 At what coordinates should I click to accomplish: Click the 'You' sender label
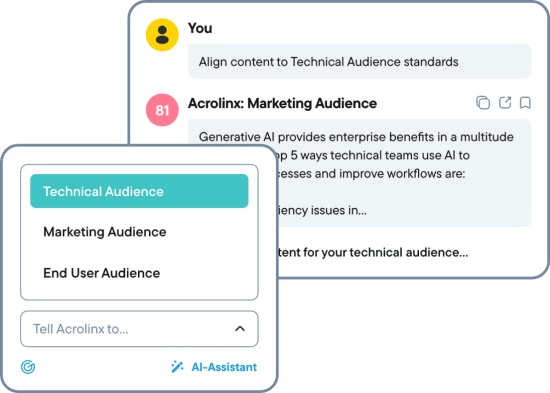[x=200, y=28]
